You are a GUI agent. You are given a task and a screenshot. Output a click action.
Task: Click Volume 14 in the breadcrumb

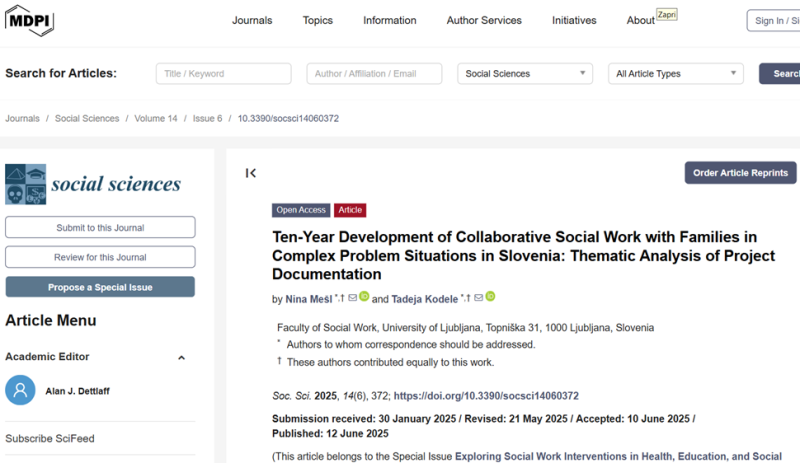pos(156,118)
